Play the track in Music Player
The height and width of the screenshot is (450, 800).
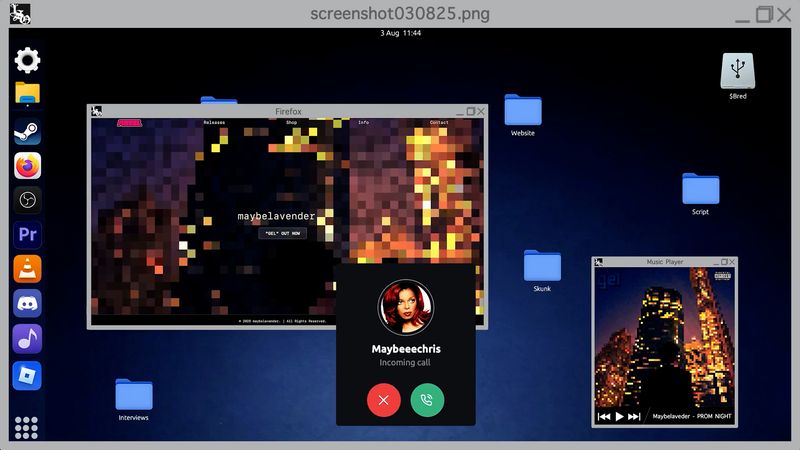(x=619, y=416)
